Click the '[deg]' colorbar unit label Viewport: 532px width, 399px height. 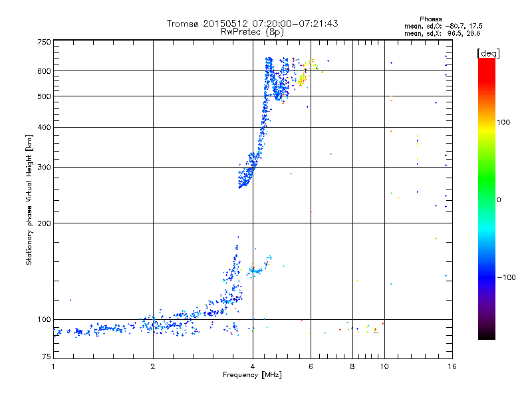488,53
